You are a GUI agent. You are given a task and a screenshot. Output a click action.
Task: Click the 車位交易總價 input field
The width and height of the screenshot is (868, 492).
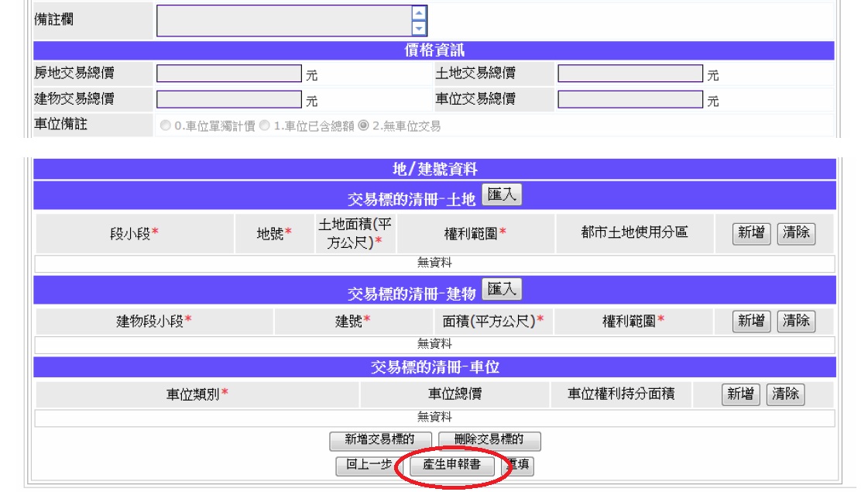point(630,100)
